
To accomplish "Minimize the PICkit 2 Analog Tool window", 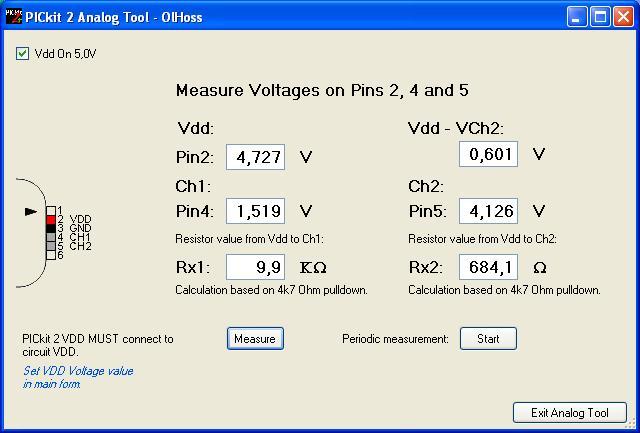I will pos(577,17).
